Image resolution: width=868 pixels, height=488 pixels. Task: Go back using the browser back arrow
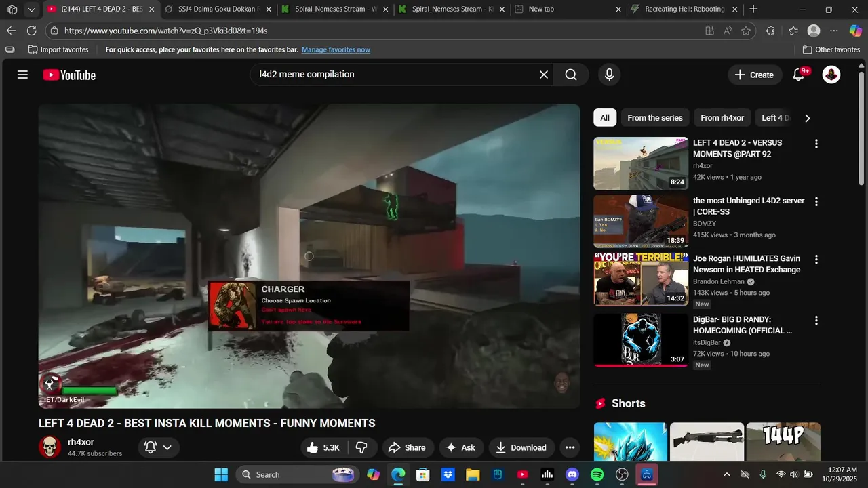pos(11,30)
